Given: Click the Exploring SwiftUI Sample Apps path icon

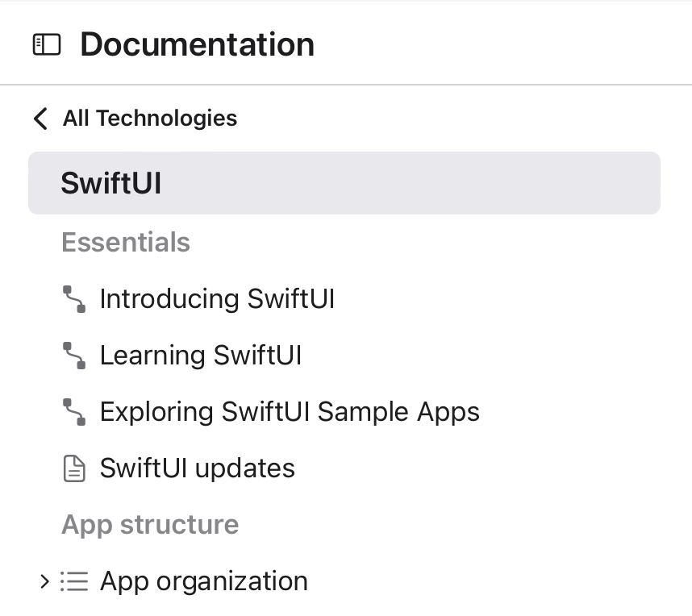Looking at the screenshot, I should [74, 412].
